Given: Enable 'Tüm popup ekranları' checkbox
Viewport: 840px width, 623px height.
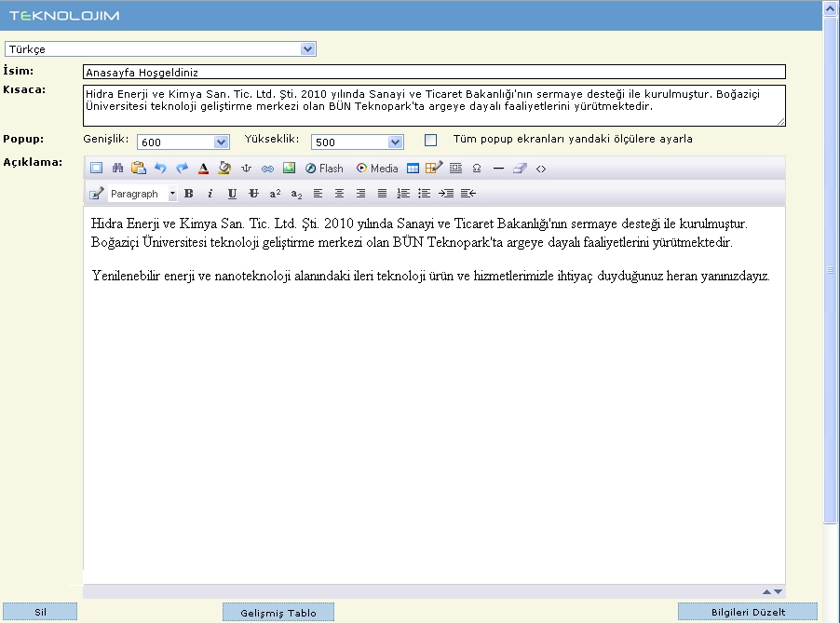Looking at the screenshot, I should [431, 141].
